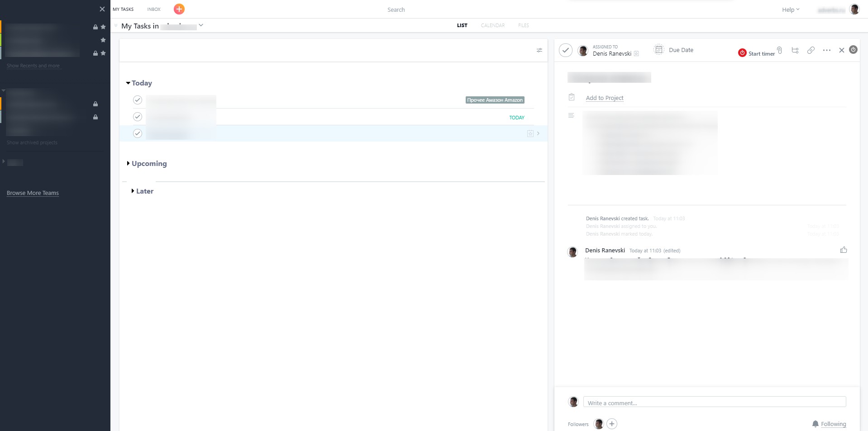Image resolution: width=868 pixels, height=431 pixels.
Task: Click the Due Date calendar icon
Action: tap(659, 50)
